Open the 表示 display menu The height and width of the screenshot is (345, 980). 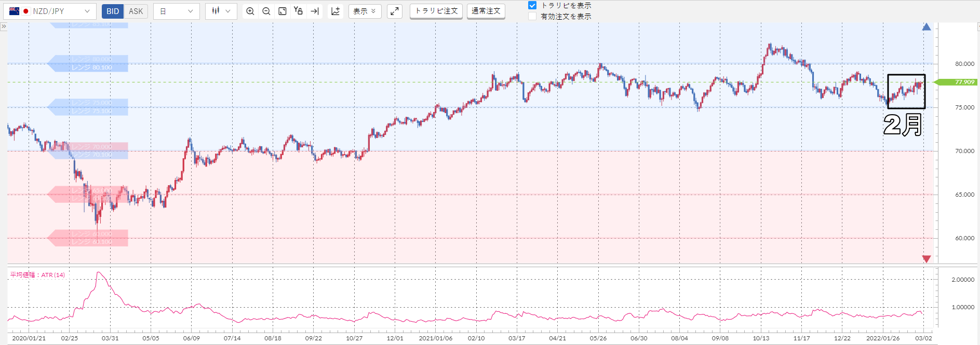(x=365, y=11)
